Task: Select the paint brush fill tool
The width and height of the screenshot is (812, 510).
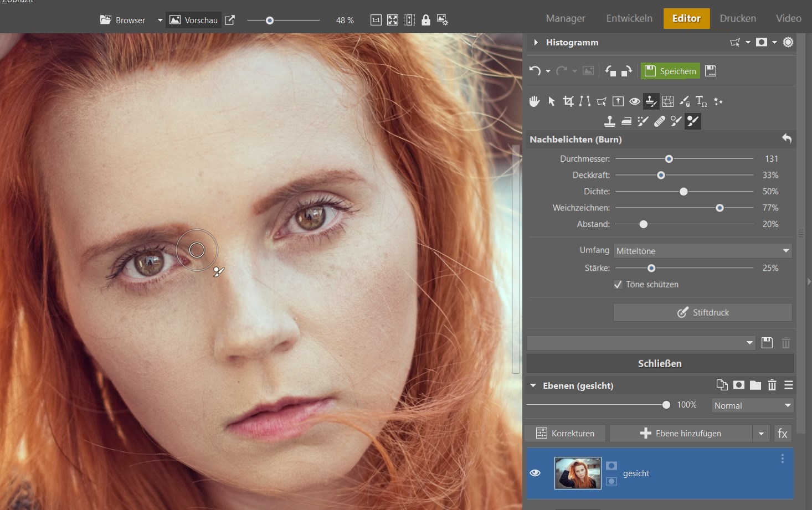Action: click(685, 101)
